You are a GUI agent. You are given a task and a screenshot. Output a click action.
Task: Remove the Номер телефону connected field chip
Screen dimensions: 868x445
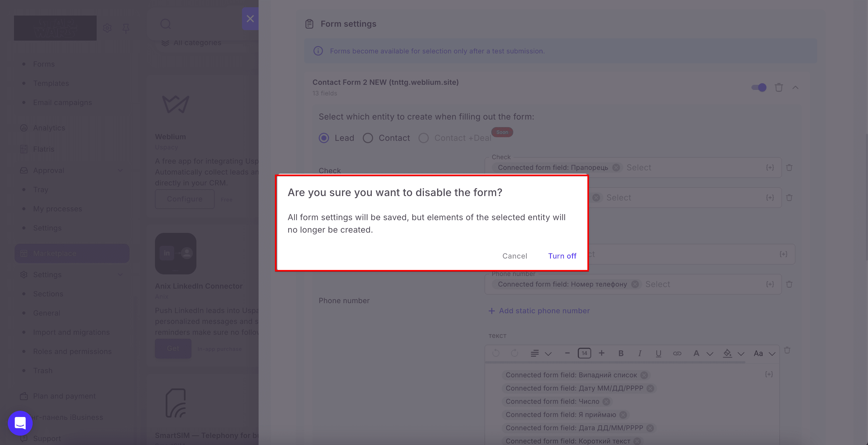pyautogui.click(x=635, y=284)
